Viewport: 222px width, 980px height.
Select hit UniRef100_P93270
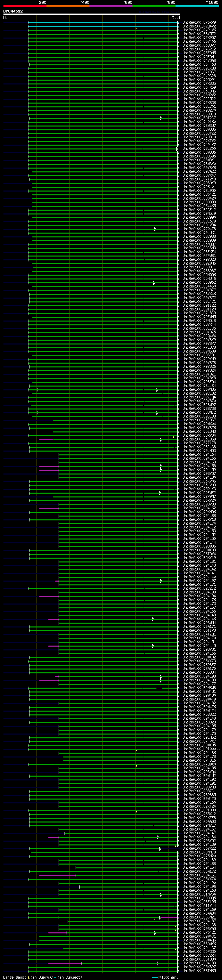[x=199, y=110]
